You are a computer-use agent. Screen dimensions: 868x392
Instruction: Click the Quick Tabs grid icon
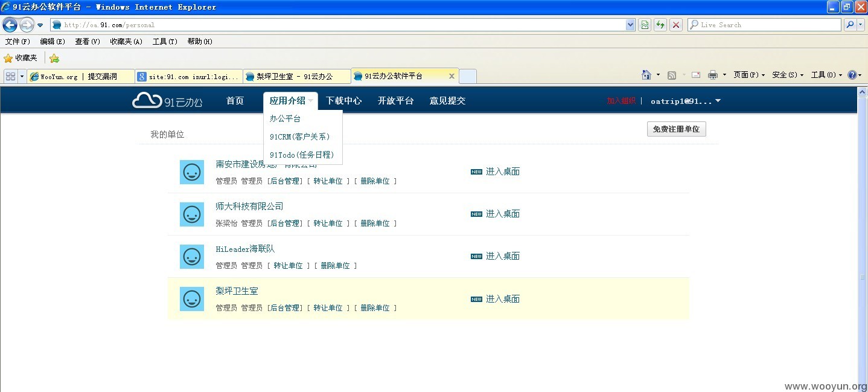pos(10,76)
